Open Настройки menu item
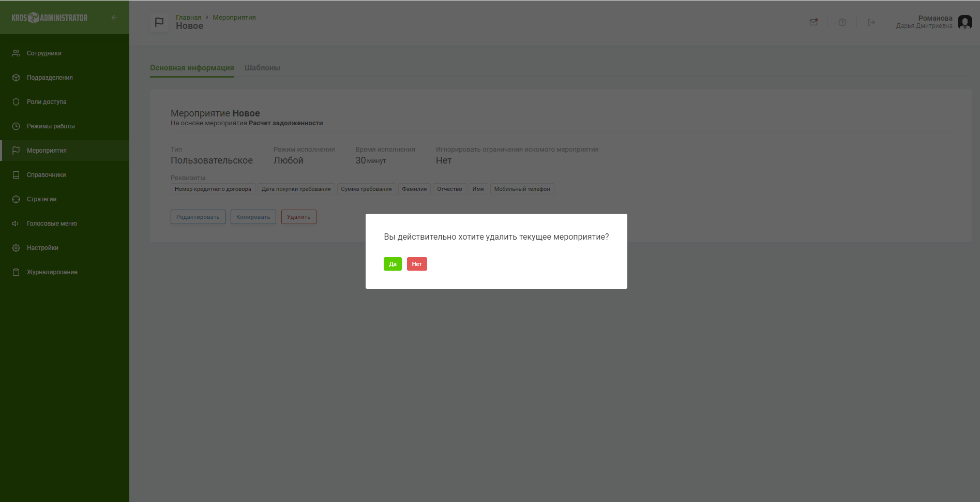This screenshot has width=980, height=502. [65, 248]
